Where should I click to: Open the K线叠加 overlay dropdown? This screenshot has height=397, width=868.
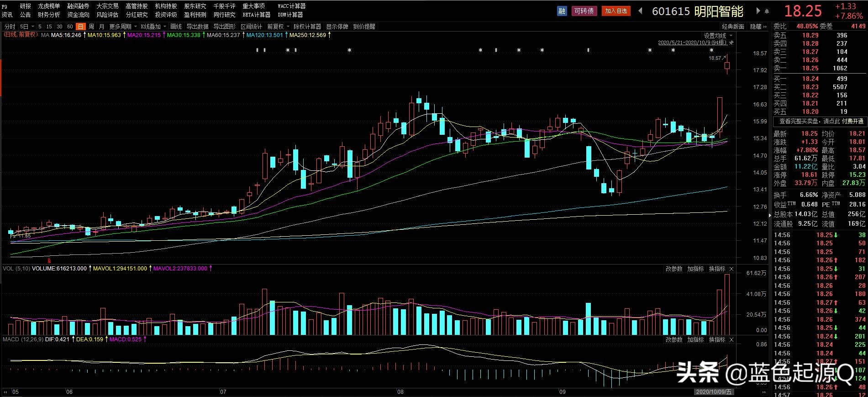pyautogui.click(x=153, y=26)
